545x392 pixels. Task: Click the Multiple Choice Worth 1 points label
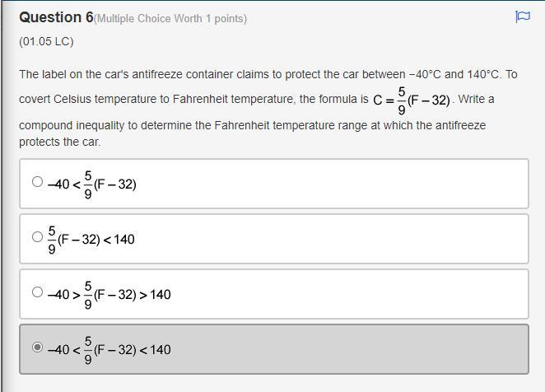[x=171, y=18]
